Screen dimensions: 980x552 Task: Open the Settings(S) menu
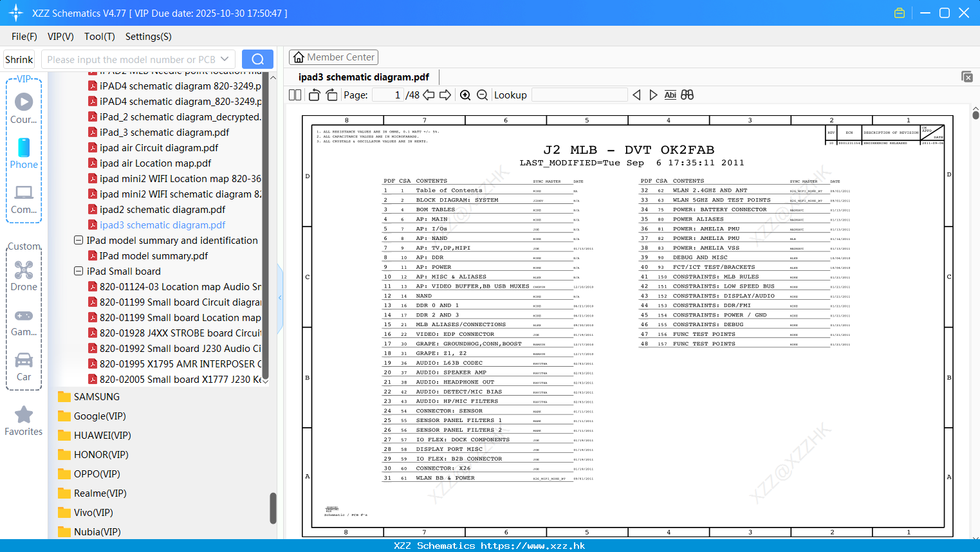coord(149,37)
